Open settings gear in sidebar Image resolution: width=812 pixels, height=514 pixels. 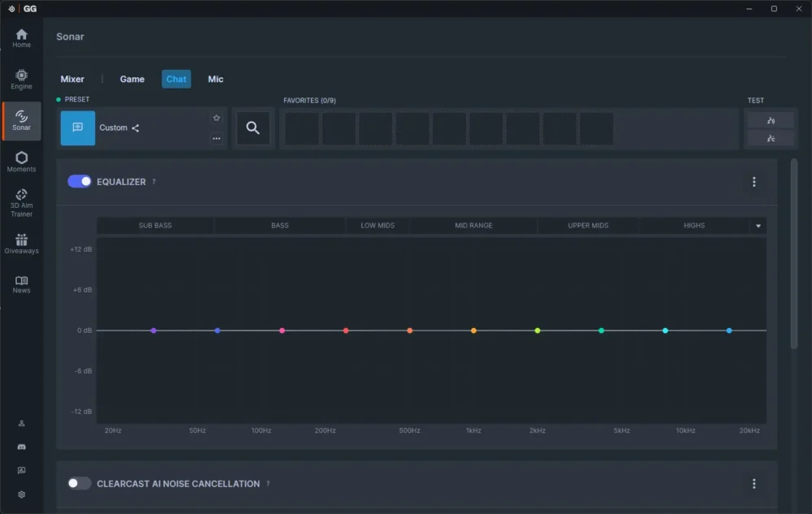pos(21,495)
